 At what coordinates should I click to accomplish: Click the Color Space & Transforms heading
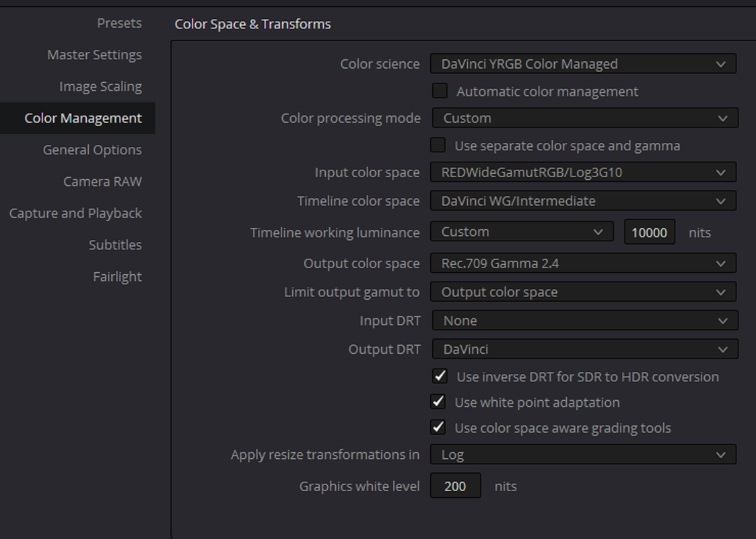tap(252, 24)
